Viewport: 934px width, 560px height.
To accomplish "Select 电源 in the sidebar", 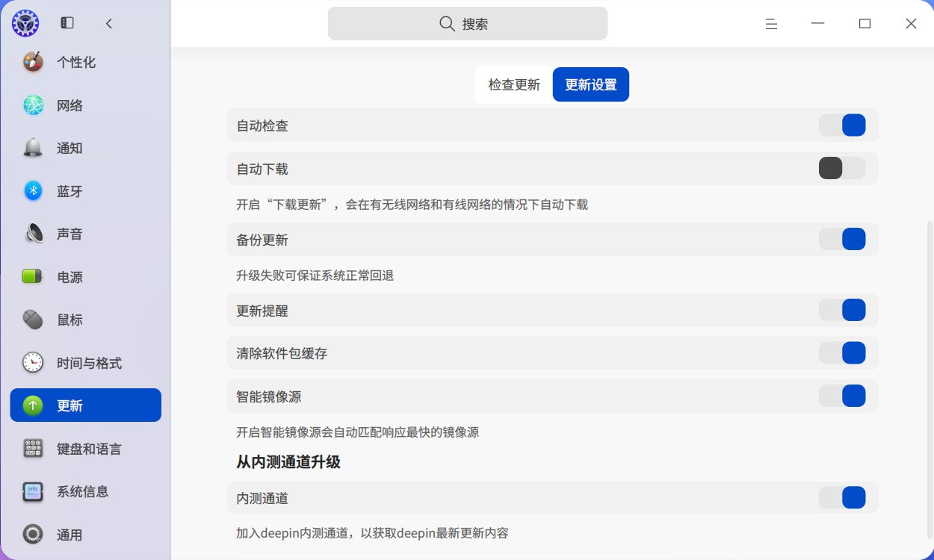I will click(86, 277).
